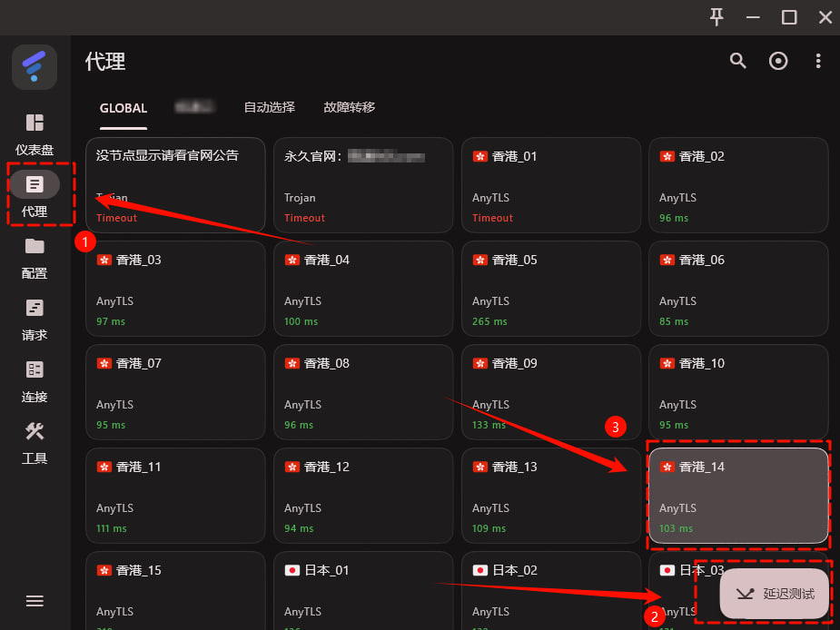Select the 日本_02 proxy card
This screenshot has width=840, height=630.
pos(550,591)
